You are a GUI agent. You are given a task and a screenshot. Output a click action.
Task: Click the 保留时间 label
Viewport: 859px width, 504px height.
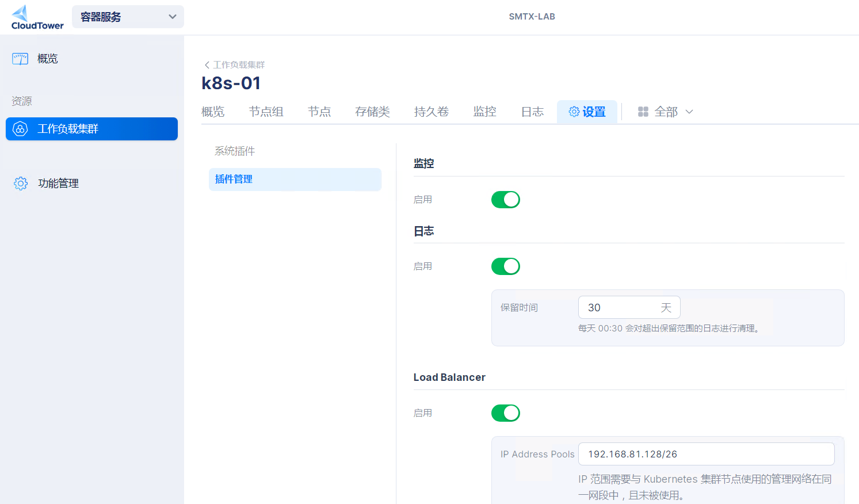pyautogui.click(x=519, y=308)
